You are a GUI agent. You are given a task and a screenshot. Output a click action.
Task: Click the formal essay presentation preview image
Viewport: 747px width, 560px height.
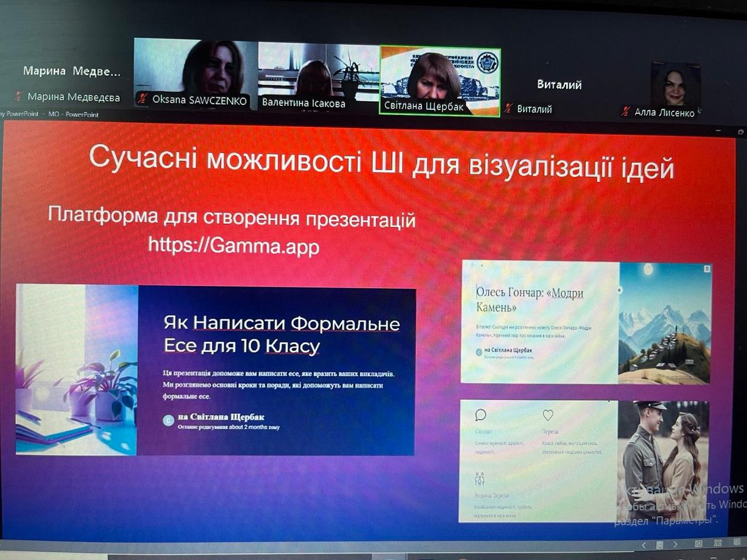216,370
